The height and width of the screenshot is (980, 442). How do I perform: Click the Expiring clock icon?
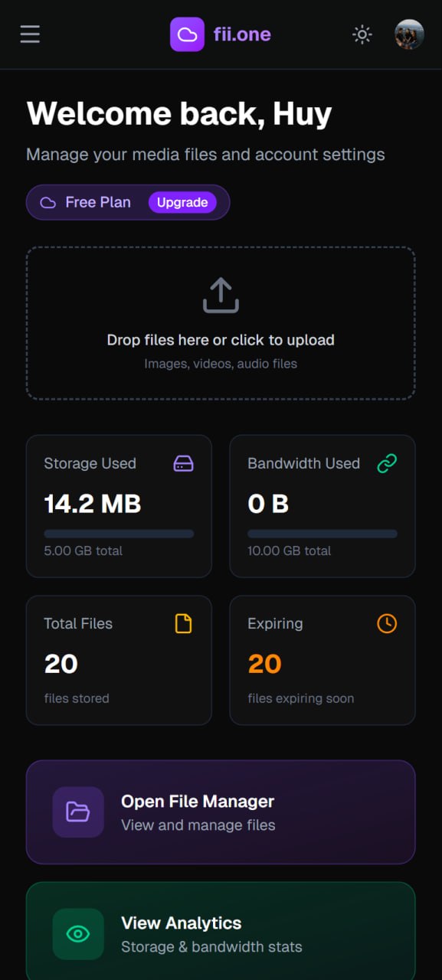pyautogui.click(x=387, y=624)
